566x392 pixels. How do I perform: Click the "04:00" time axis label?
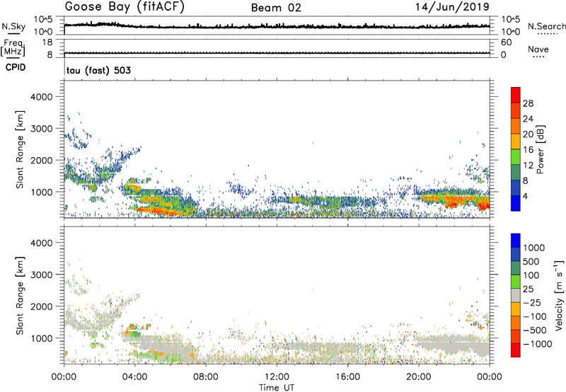click(134, 377)
